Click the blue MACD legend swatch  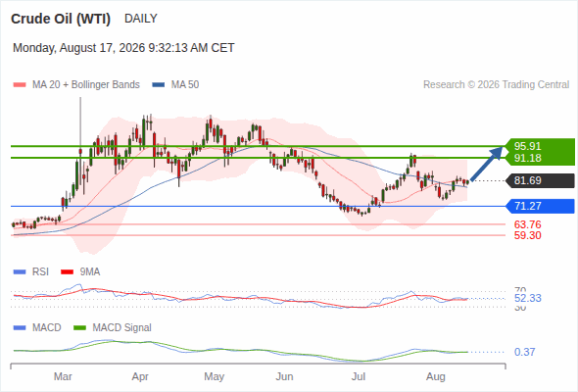(20, 328)
